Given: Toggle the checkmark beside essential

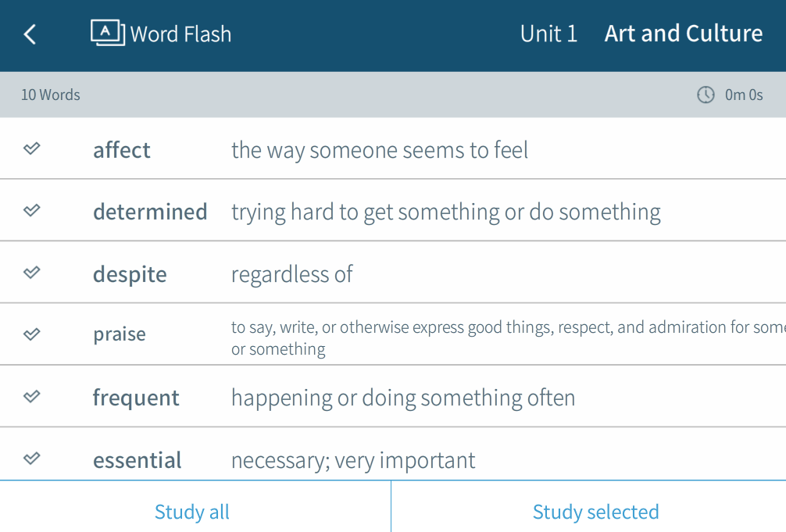Looking at the screenshot, I should [x=32, y=458].
